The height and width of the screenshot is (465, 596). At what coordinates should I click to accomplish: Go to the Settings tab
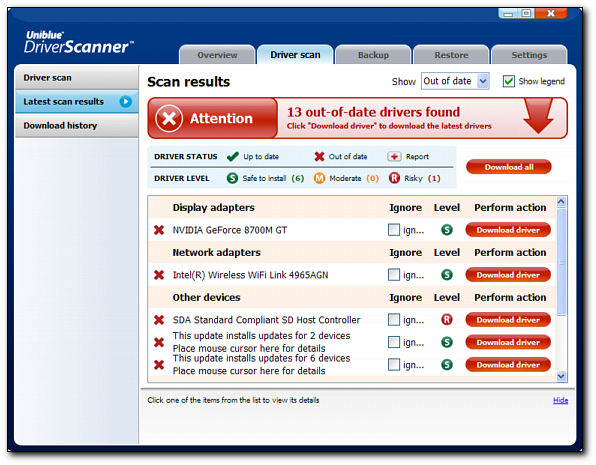[x=529, y=55]
